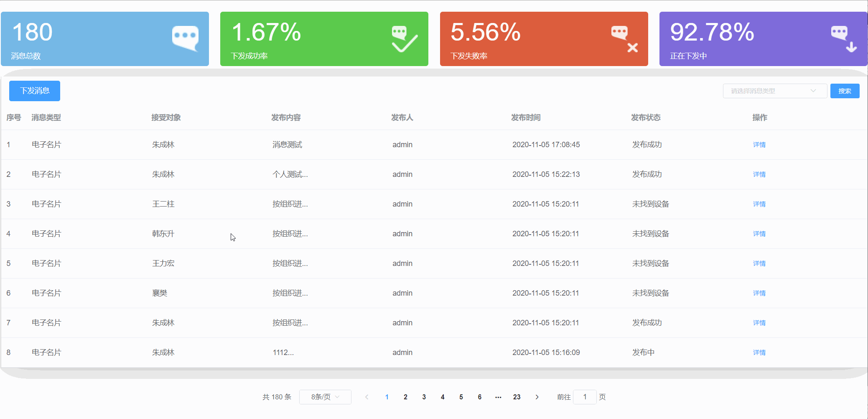The image size is (868, 419).
Task: Click the failed message icon on the orange card
Action: [624, 38]
